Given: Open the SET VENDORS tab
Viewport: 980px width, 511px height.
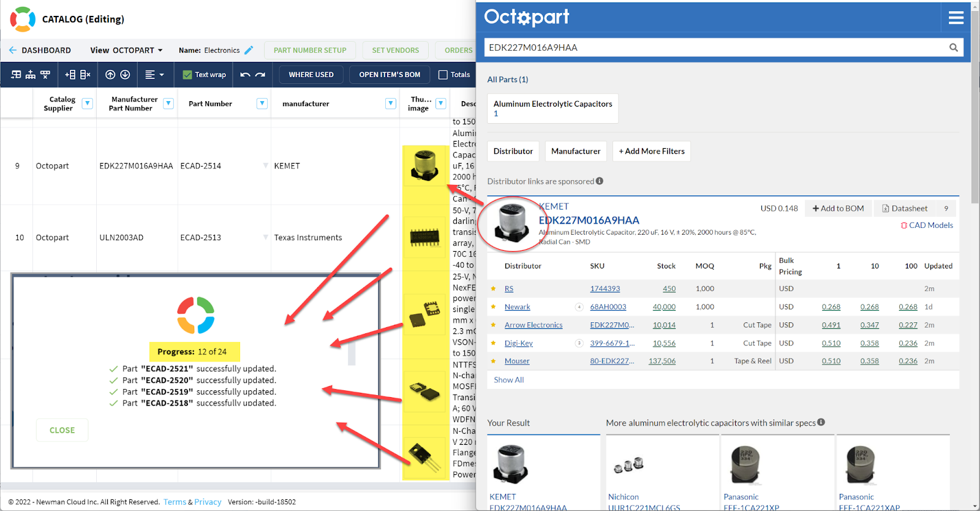Looking at the screenshot, I should click(396, 50).
